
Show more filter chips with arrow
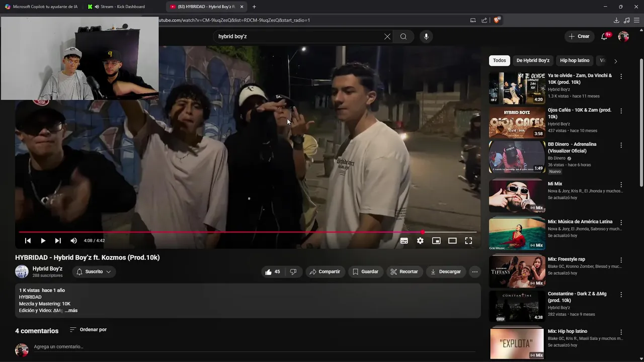click(615, 61)
